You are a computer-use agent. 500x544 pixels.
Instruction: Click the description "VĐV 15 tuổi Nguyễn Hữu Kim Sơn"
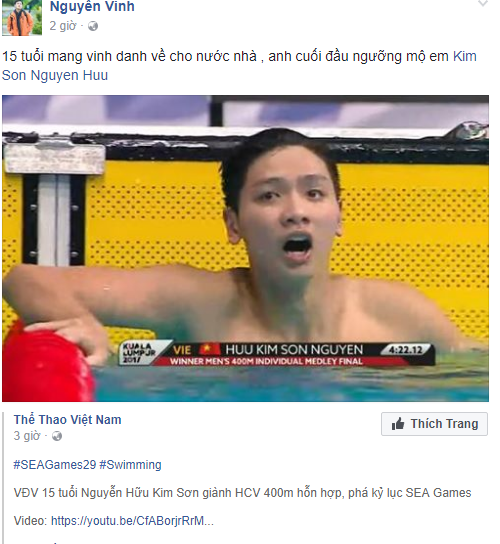106,493
